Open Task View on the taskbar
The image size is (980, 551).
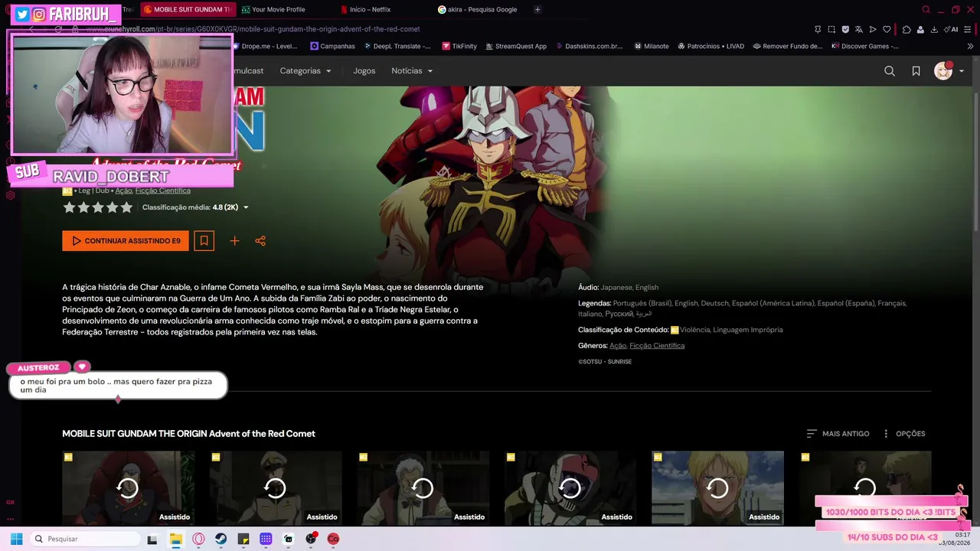point(152,539)
